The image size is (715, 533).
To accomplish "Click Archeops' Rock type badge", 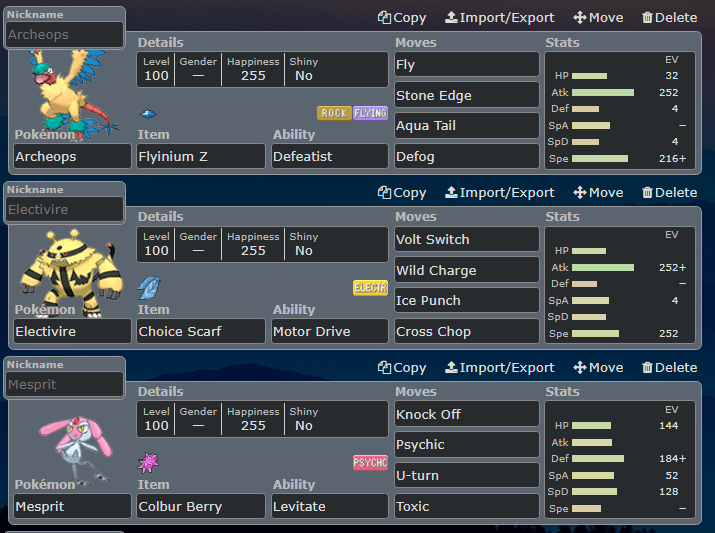I will [x=334, y=113].
